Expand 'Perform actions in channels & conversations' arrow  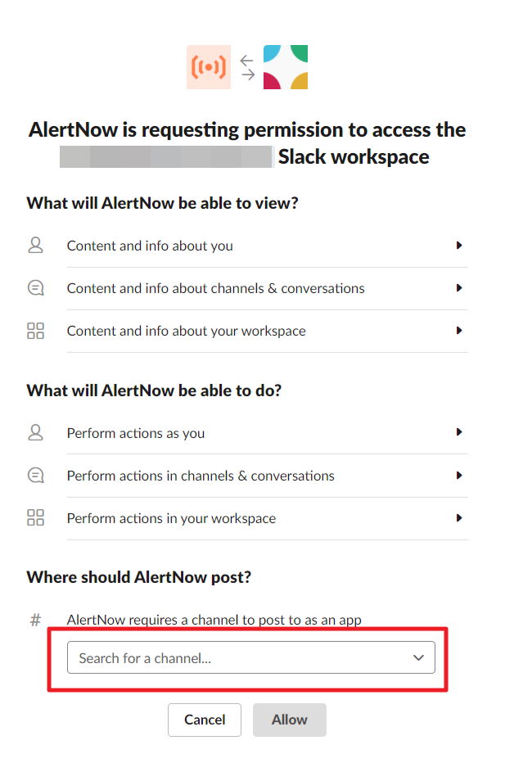459,476
